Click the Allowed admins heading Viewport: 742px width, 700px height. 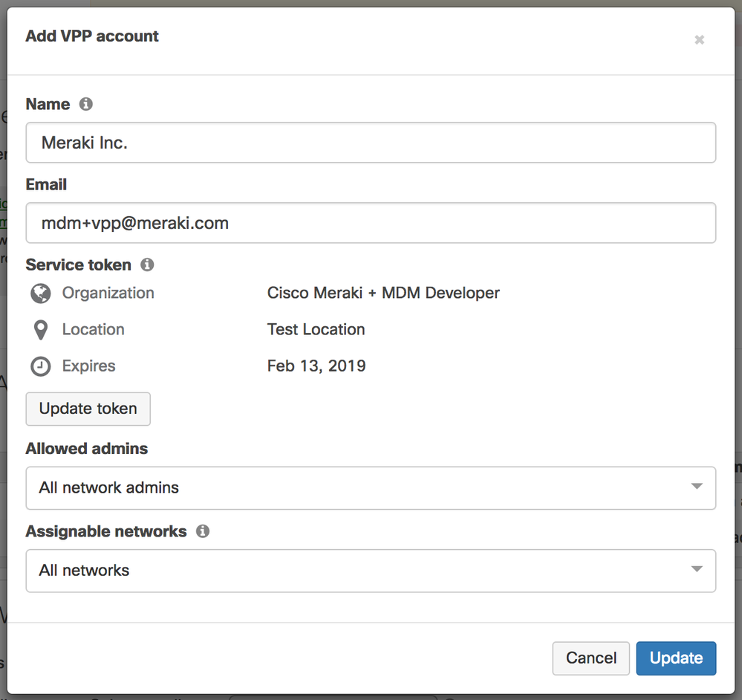click(x=87, y=448)
